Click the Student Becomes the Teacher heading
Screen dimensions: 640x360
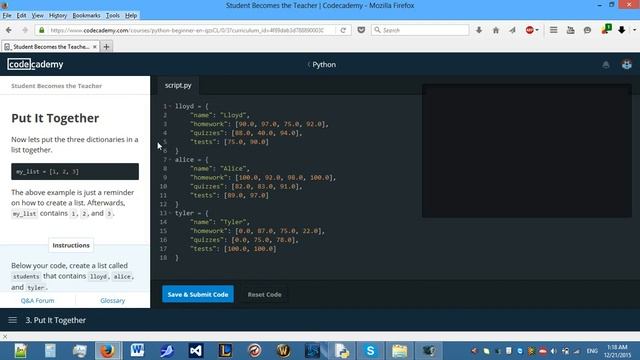(56, 86)
